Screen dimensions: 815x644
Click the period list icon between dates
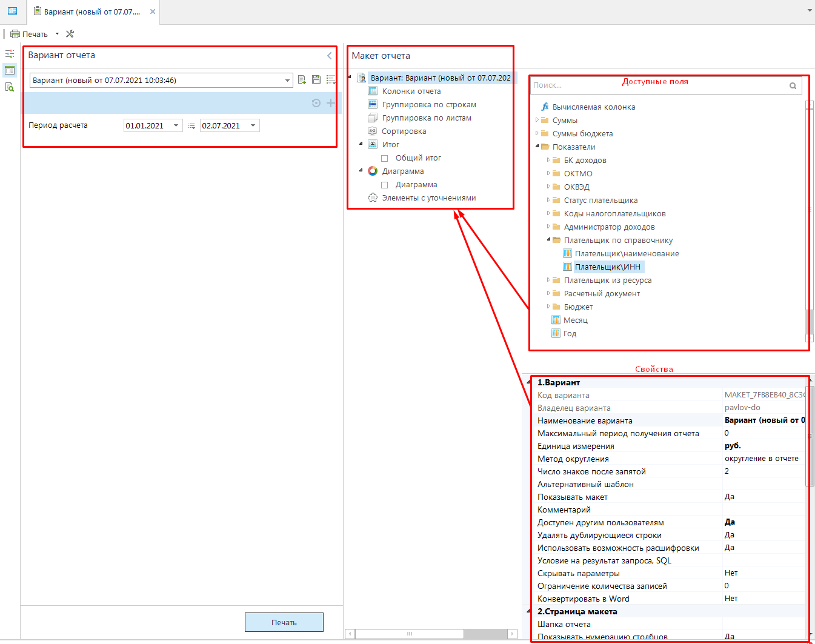tap(191, 126)
